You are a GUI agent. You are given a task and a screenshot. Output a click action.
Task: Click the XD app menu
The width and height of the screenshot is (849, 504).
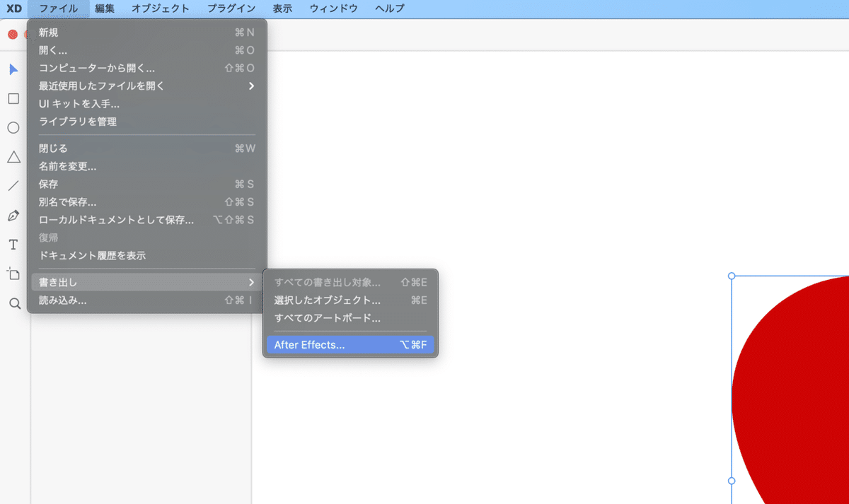coord(13,8)
